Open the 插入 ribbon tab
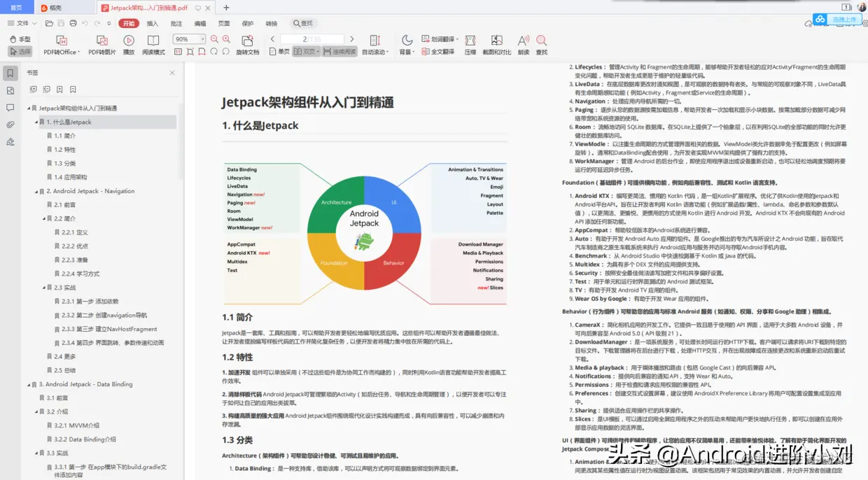This screenshot has width=868, height=480. pyautogui.click(x=153, y=23)
